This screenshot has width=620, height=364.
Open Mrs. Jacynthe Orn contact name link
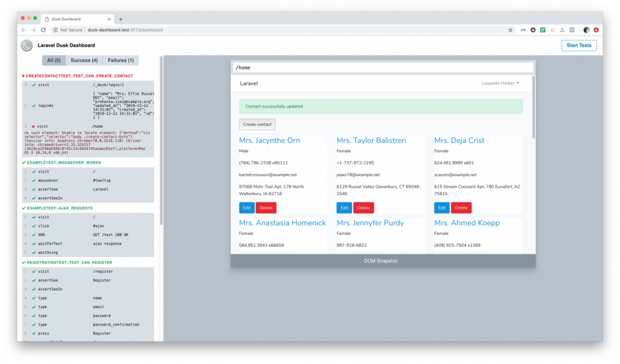pos(269,140)
